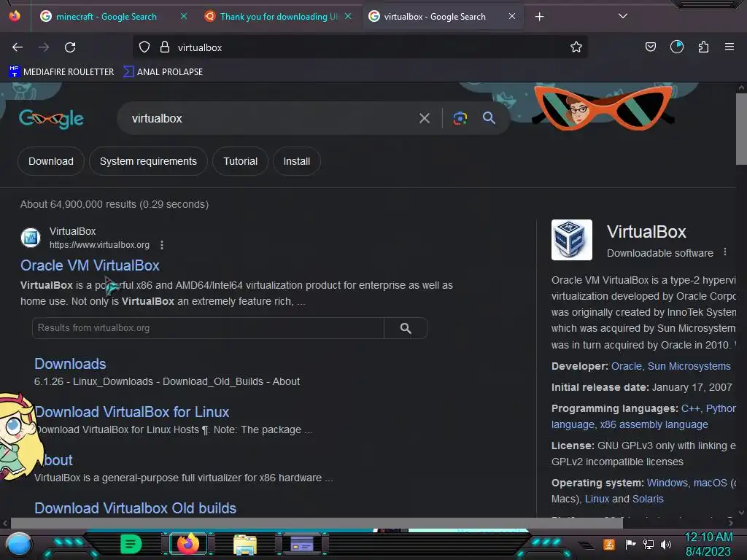Open the Linux operating system link

pyautogui.click(x=597, y=499)
